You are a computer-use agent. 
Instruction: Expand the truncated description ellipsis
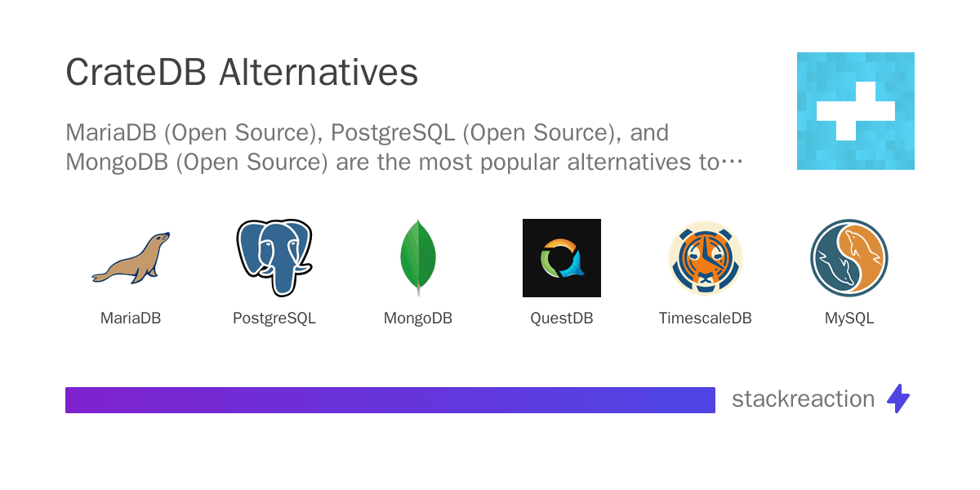tap(733, 163)
